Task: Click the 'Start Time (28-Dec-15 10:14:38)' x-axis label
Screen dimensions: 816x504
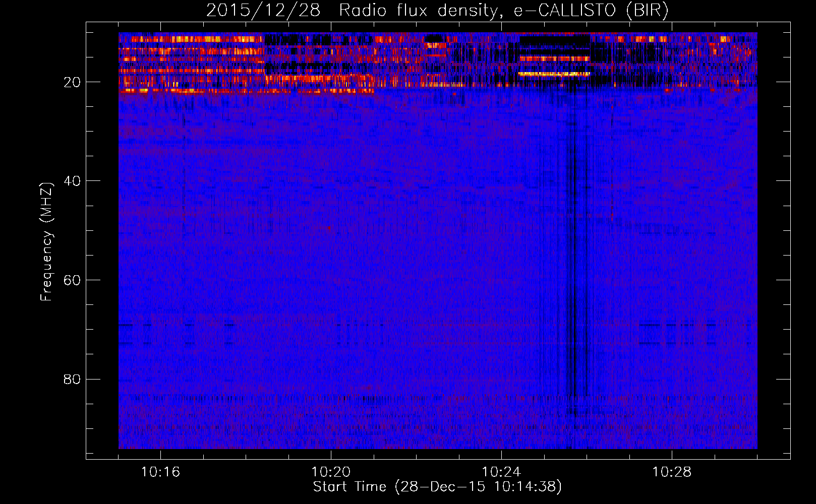Action: pyautogui.click(x=437, y=487)
